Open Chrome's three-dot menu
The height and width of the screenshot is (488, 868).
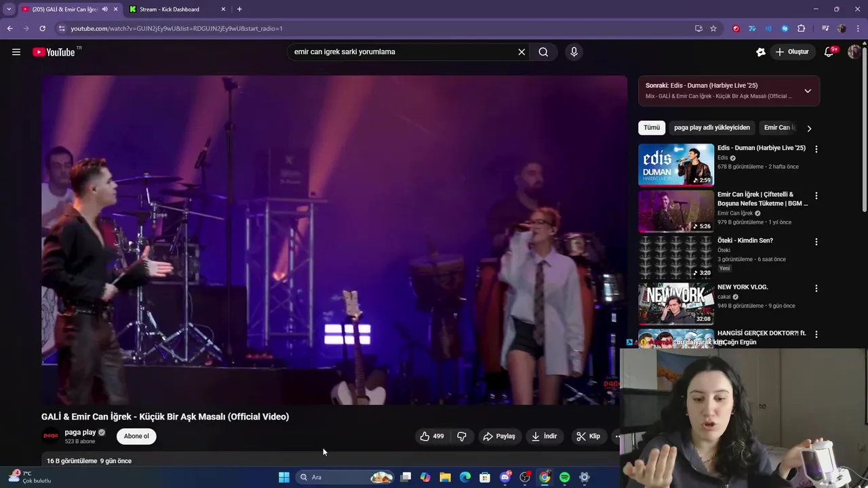point(858,28)
